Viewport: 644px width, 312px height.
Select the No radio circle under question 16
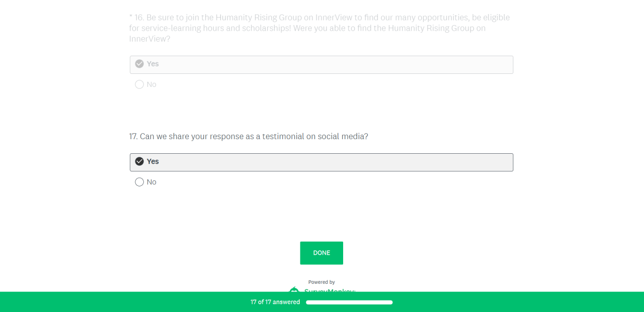pyautogui.click(x=139, y=84)
